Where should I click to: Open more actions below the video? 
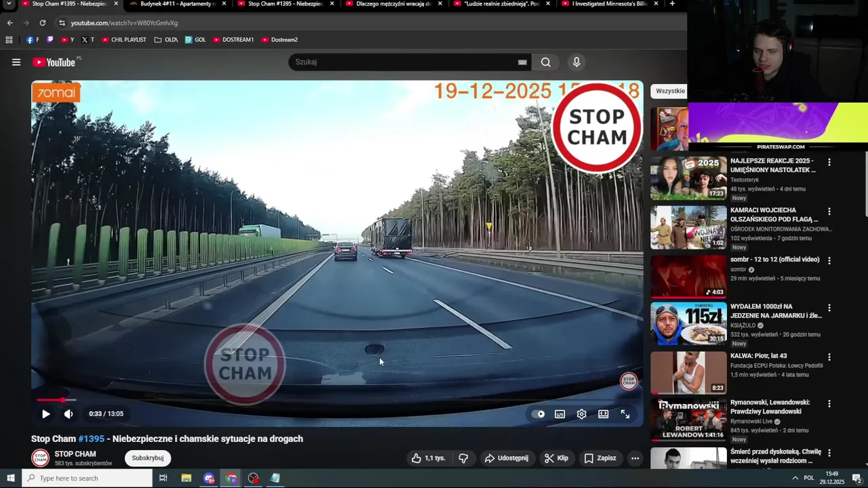pyautogui.click(x=635, y=458)
